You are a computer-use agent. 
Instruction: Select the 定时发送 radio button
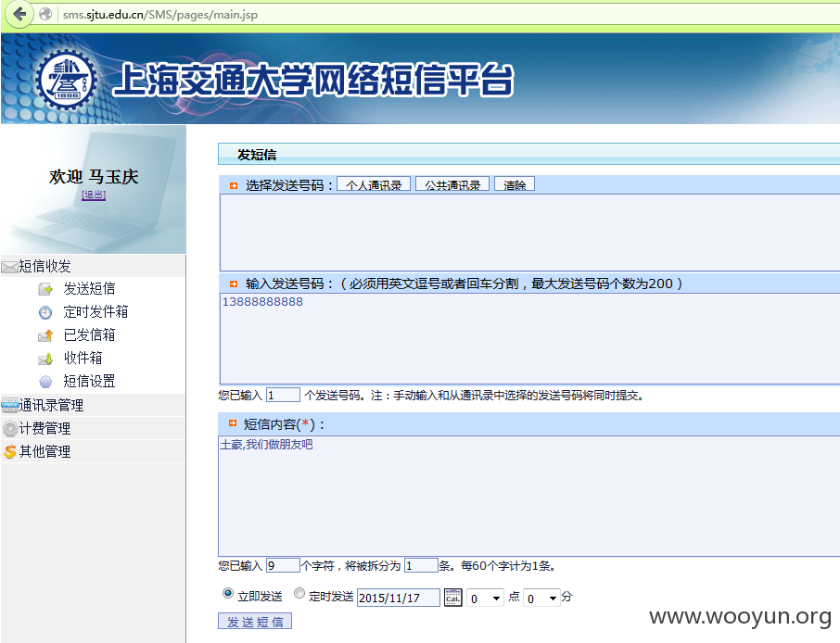[299, 593]
